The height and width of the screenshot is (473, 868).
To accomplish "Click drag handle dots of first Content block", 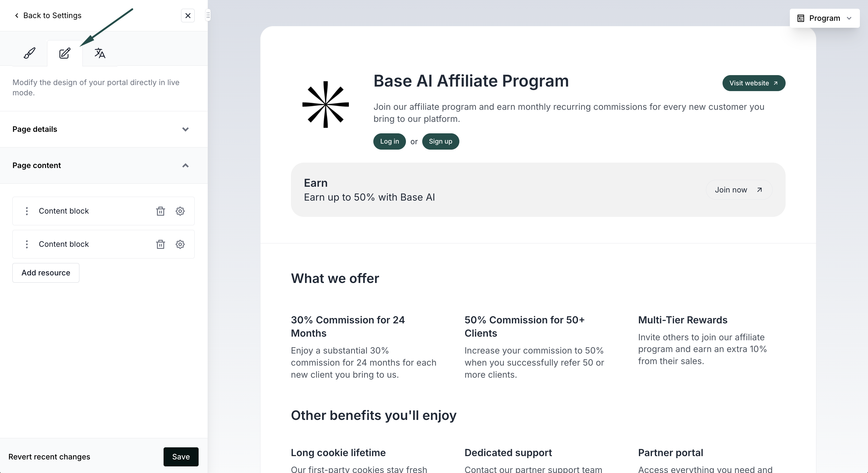I will (27, 211).
